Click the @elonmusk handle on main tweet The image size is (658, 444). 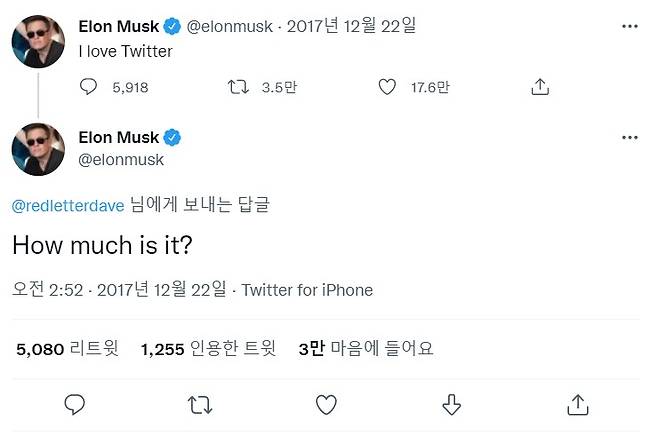[x=121, y=159]
